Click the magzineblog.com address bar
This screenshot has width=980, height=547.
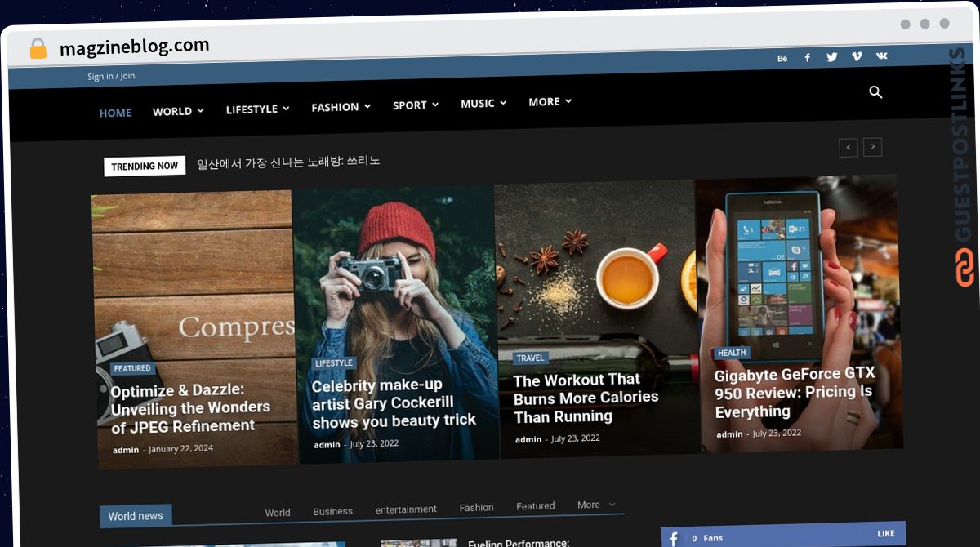pyautogui.click(x=135, y=47)
